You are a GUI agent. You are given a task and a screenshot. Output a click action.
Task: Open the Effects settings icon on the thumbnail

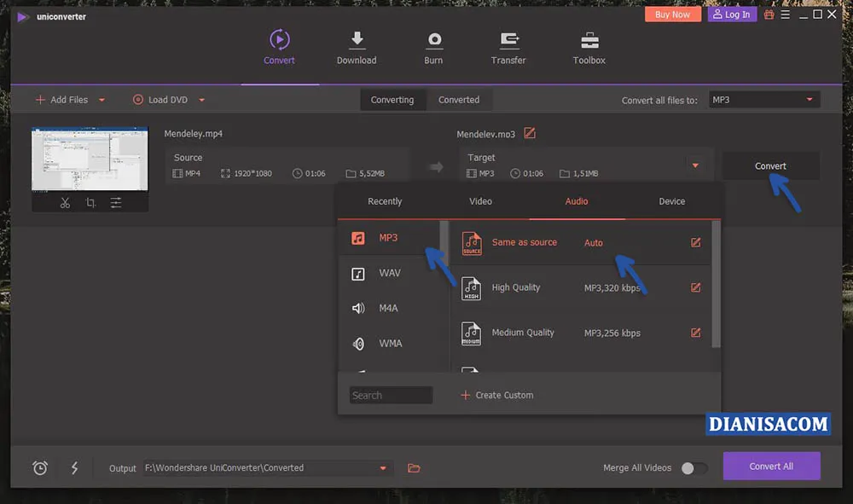pos(115,202)
